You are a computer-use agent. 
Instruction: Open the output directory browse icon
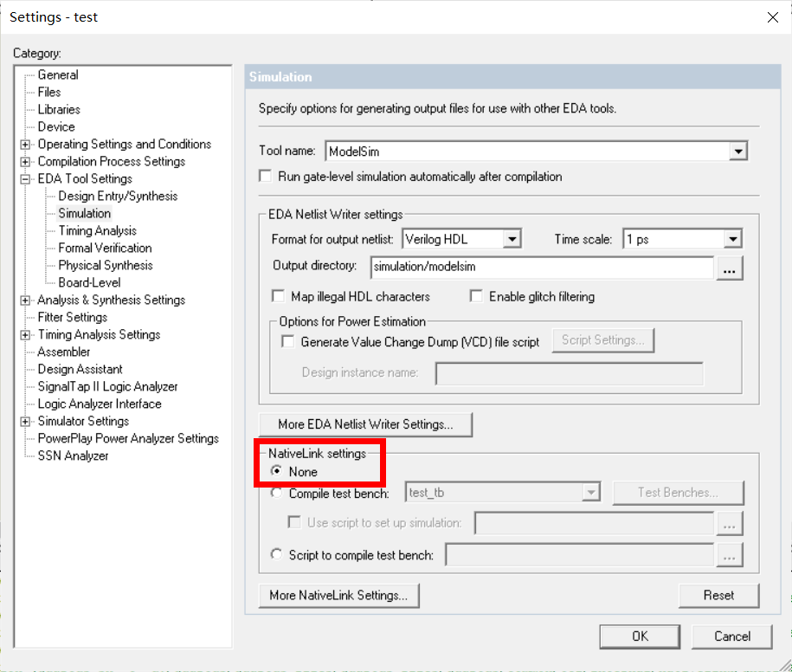pyautogui.click(x=730, y=268)
